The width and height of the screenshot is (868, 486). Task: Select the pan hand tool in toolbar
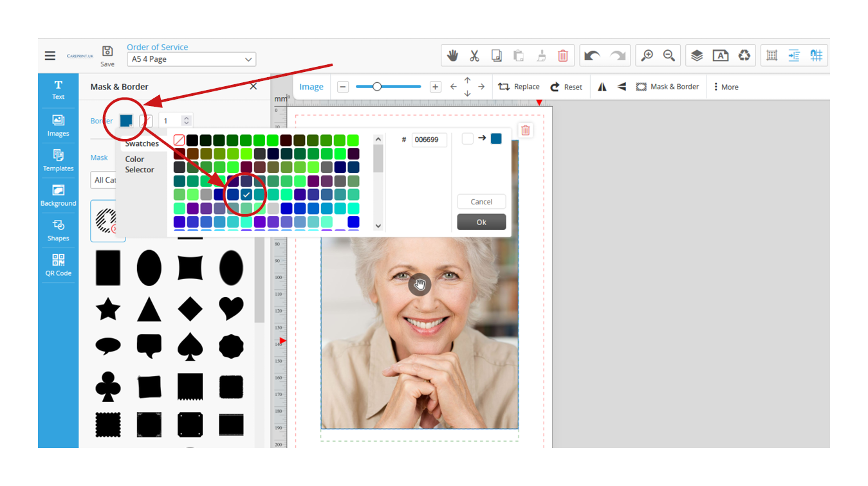(x=452, y=56)
